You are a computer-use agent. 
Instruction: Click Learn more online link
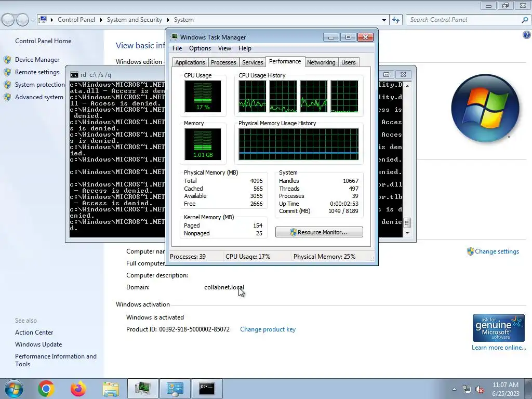pos(499,348)
